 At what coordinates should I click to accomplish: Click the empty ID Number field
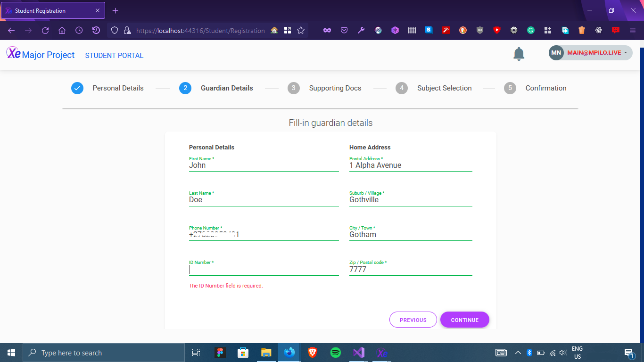264,270
